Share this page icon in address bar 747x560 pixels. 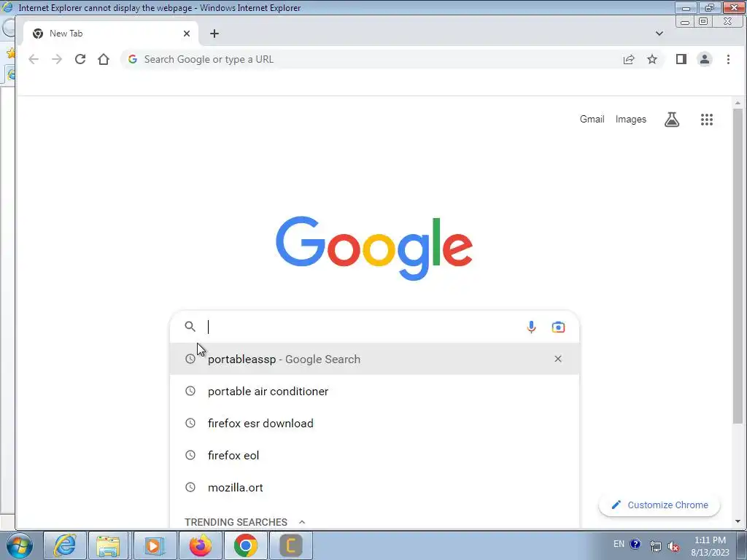pos(629,59)
